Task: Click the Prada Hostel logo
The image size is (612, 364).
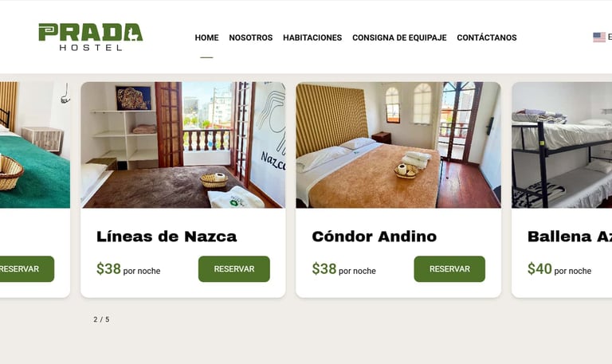Action: click(x=91, y=37)
